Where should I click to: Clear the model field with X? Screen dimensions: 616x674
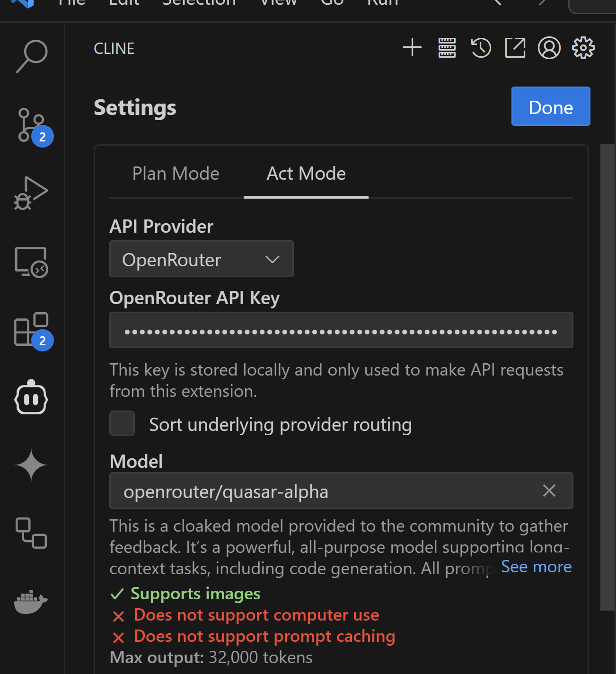pyautogui.click(x=549, y=490)
